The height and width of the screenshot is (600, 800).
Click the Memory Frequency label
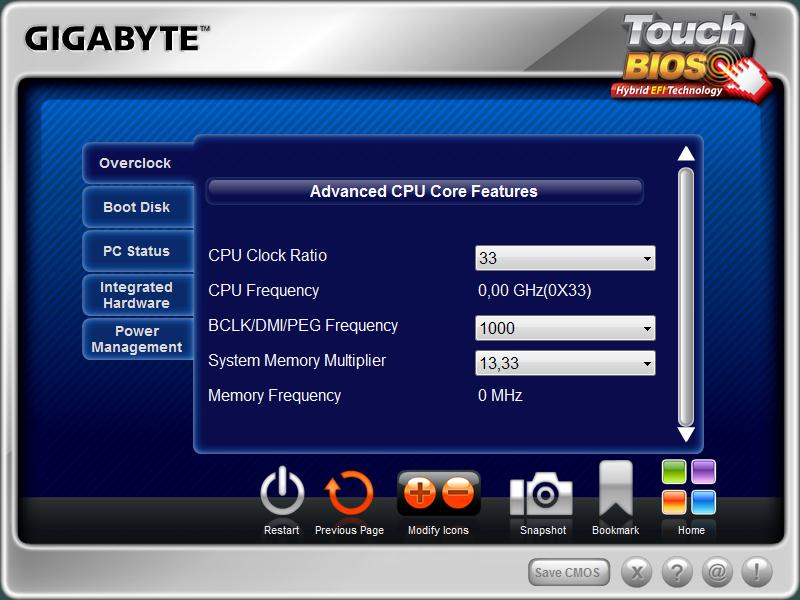coord(274,395)
